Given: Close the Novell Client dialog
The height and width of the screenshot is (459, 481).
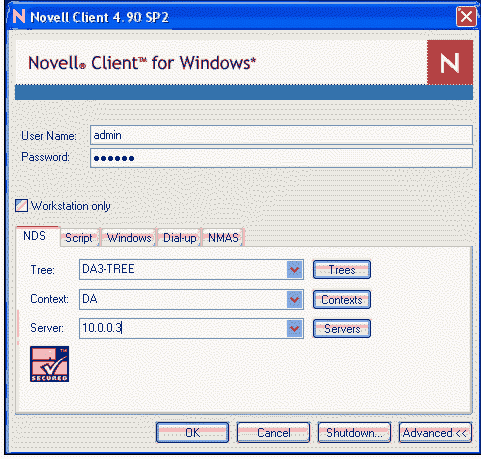Looking at the screenshot, I should point(466,16).
